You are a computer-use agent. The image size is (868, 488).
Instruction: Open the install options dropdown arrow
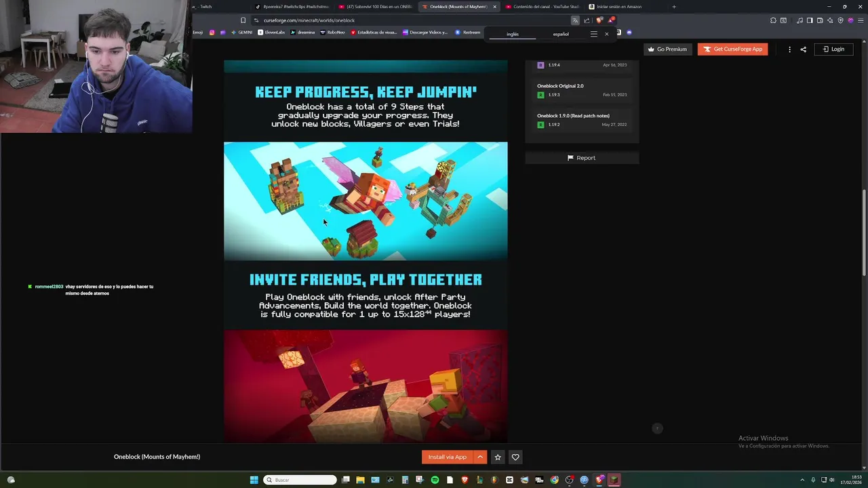click(x=480, y=457)
